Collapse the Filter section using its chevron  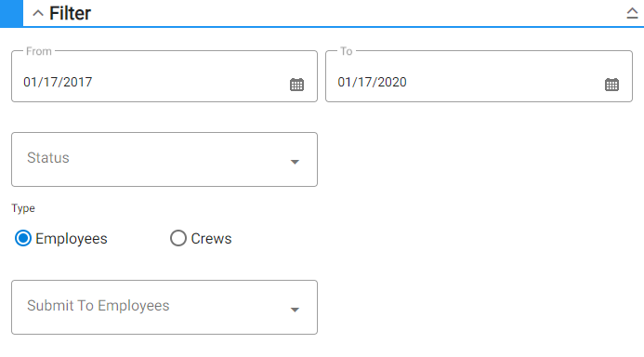click(38, 13)
